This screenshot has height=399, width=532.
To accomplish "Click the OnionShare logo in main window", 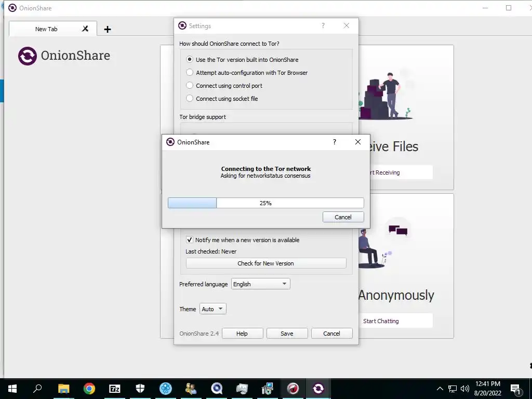I will tap(64, 56).
